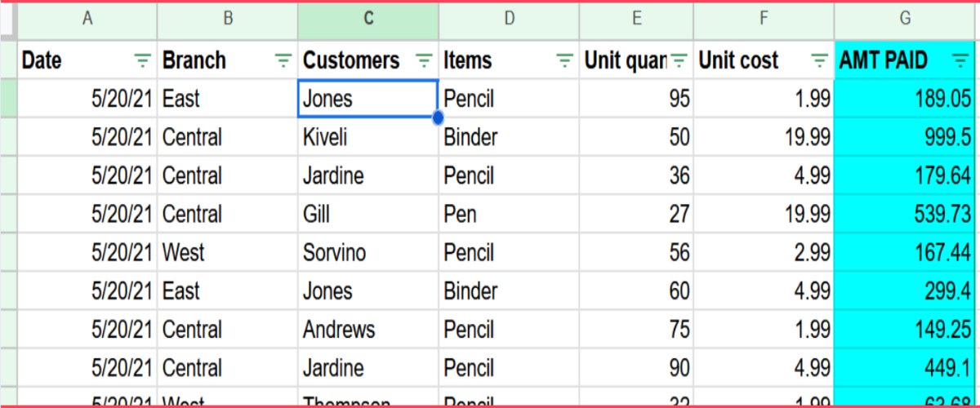The width and height of the screenshot is (980, 408).
Task: Click the selected cell containing Jones
Action: point(367,99)
